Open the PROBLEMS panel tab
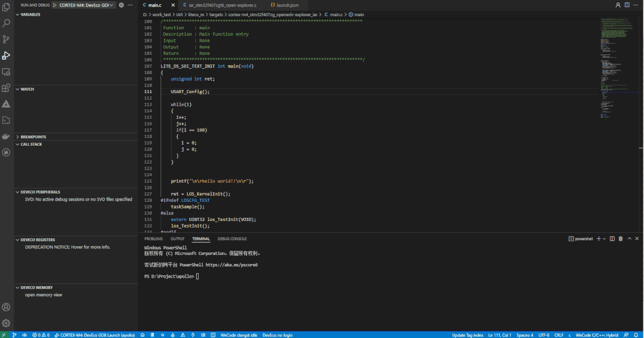Viewport: 644px width, 338px height. pyautogui.click(x=153, y=239)
